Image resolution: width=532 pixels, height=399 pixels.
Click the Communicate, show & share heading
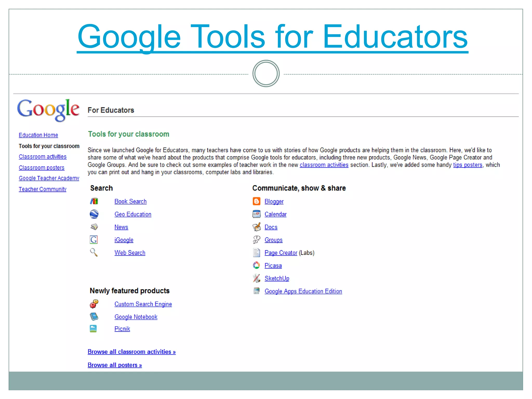[x=299, y=188]
